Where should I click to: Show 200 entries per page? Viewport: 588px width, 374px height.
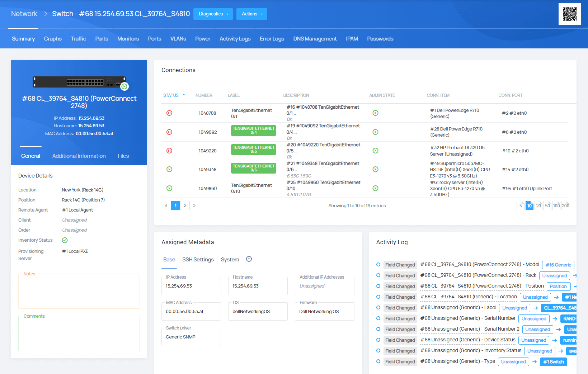click(x=565, y=206)
